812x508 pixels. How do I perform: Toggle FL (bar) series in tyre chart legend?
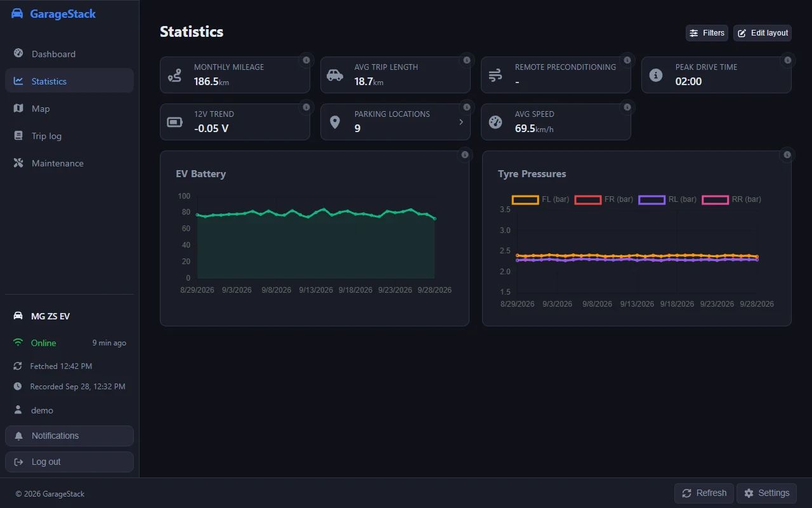pyautogui.click(x=540, y=199)
